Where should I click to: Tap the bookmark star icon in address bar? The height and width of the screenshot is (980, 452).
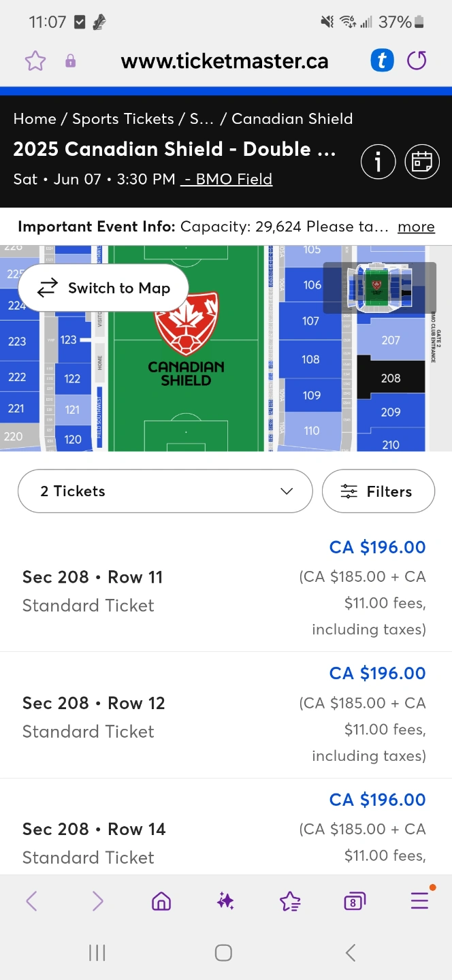[x=35, y=61]
